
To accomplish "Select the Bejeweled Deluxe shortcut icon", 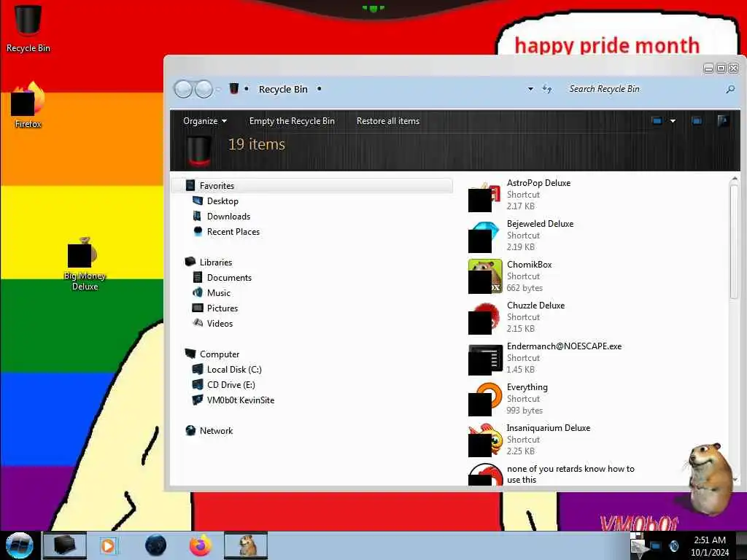I will [485, 236].
